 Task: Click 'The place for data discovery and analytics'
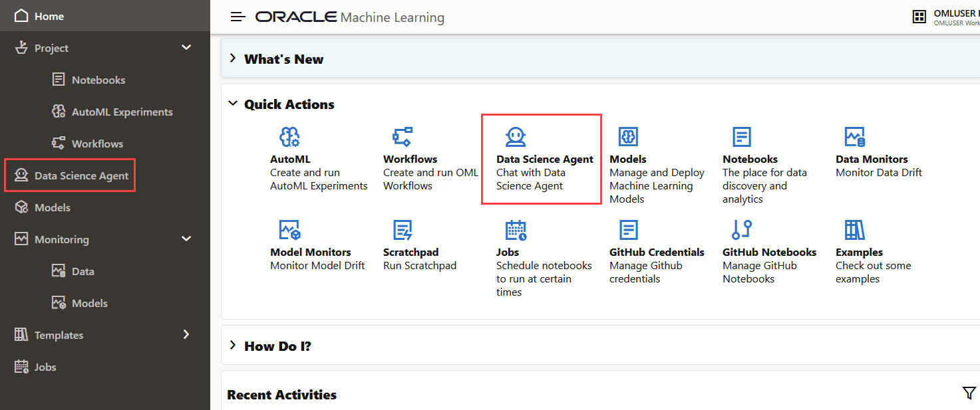coord(764,186)
